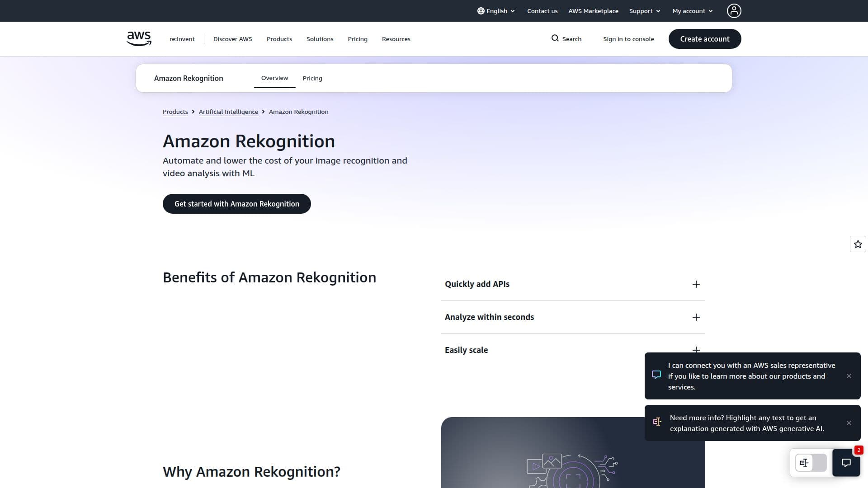Switch to the Overview tab
The height and width of the screenshot is (488, 868).
coord(274,78)
